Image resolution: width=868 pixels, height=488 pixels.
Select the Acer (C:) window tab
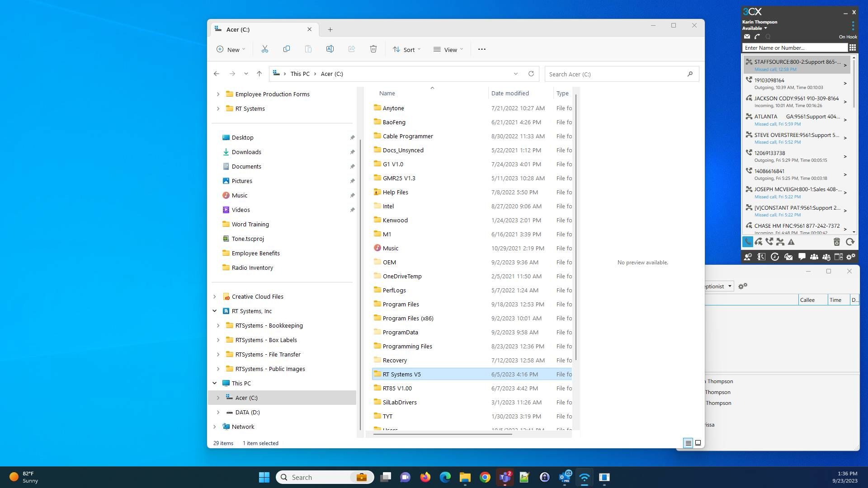pos(264,29)
